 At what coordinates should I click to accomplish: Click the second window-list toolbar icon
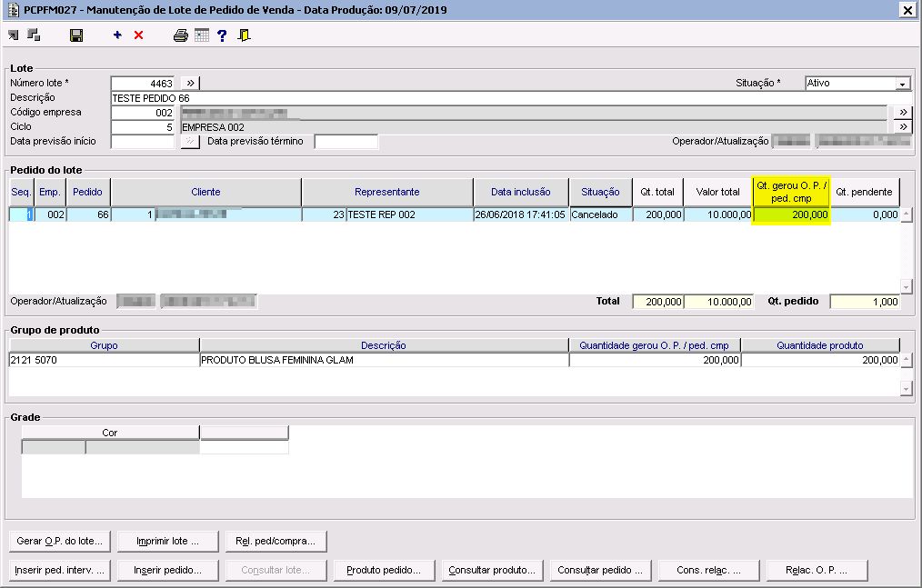click(x=35, y=35)
